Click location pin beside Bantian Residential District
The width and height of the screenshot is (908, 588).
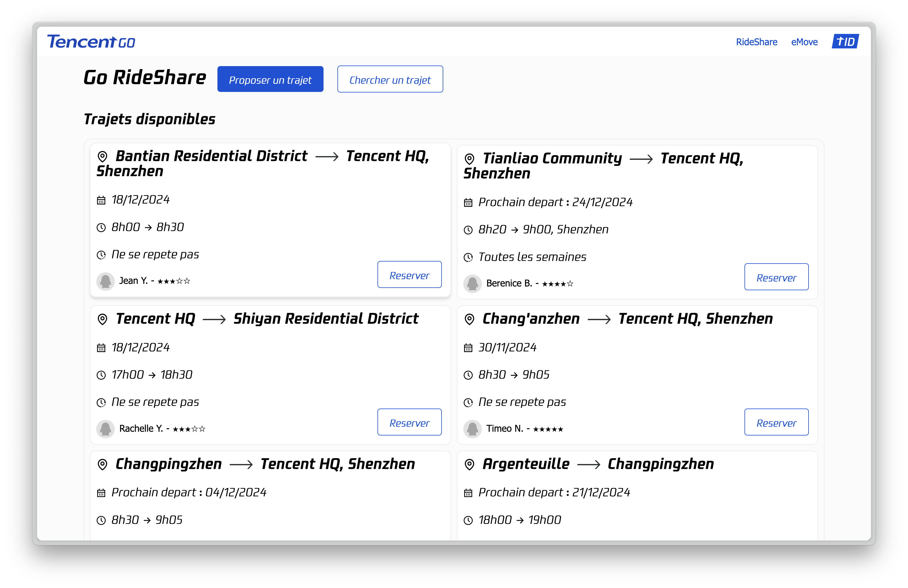pyautogui.click(x=102, y=157)
